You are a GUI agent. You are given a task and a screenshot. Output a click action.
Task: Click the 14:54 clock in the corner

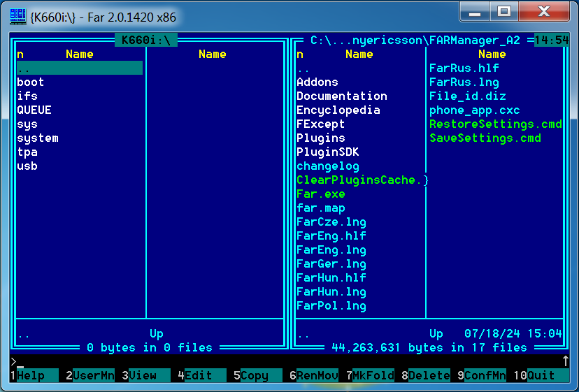(x=552, y=40)
